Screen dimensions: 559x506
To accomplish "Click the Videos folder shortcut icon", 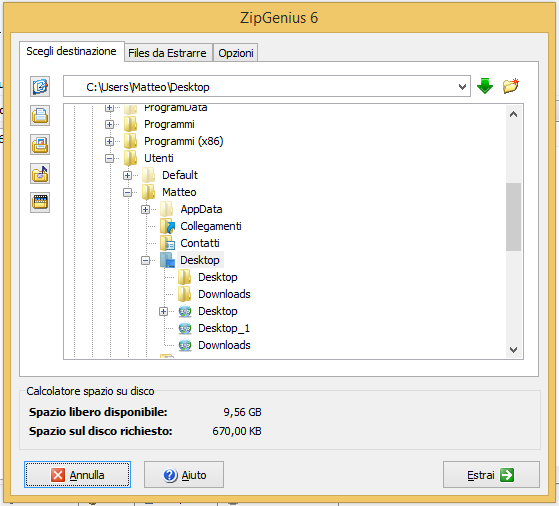I will (x=40, y=203).
